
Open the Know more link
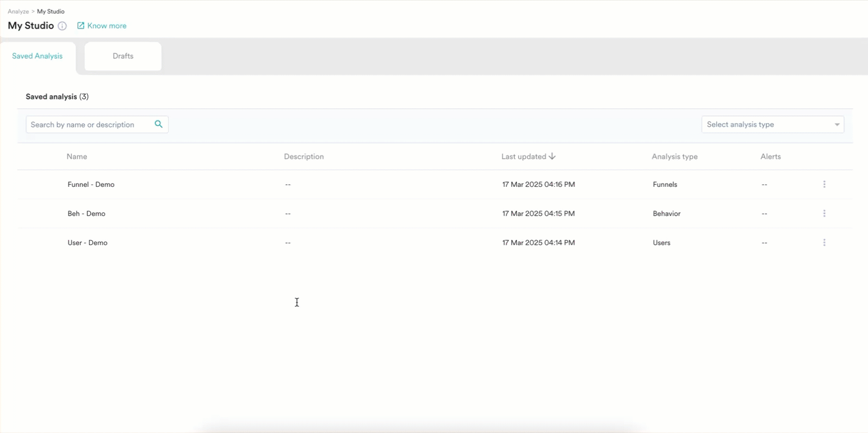click(107, 26)
